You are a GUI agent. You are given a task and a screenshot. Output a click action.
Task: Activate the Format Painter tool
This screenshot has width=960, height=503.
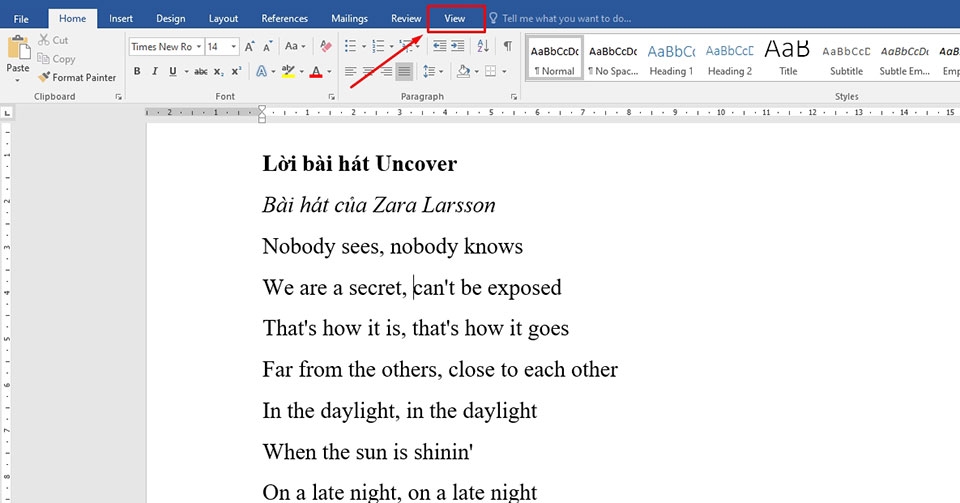(x=77, y=77)
